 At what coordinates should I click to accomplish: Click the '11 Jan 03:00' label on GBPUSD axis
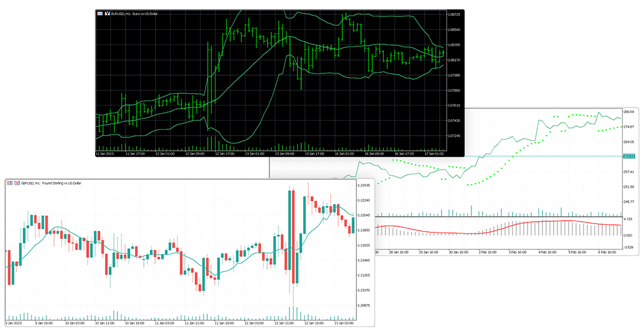pyautogui.click(x=164, y=323)
